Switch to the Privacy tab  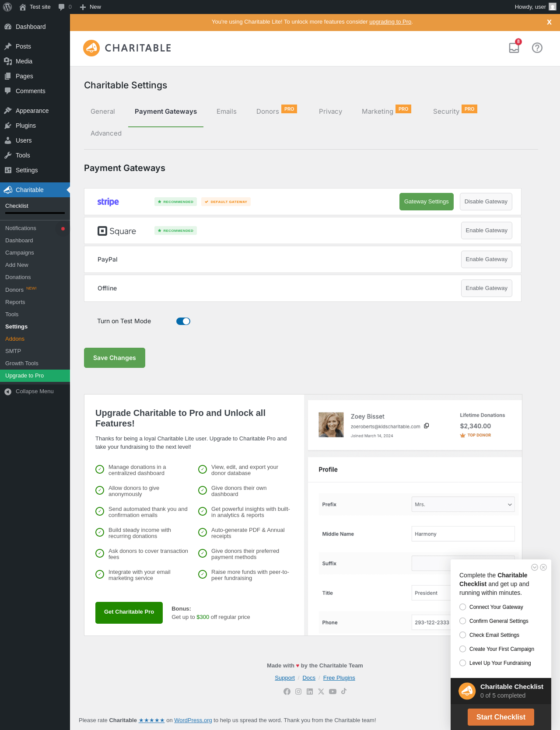pyautogui.click(x=330, y=112)
